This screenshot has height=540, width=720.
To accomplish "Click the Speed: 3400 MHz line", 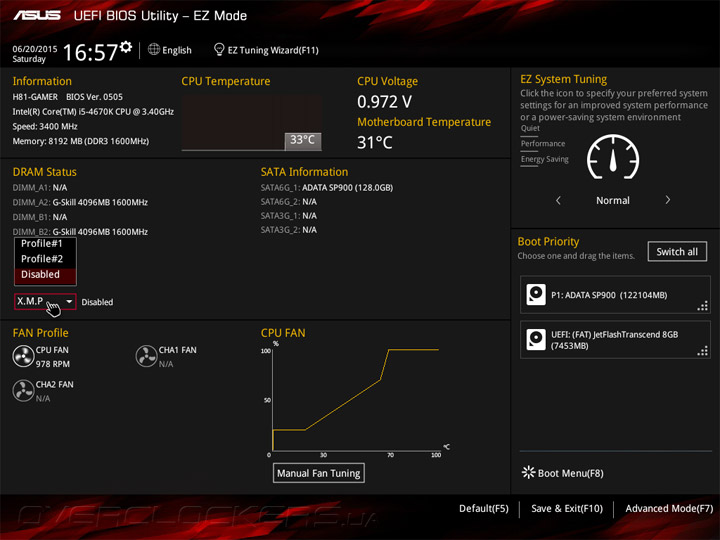I will pos(45,126).
